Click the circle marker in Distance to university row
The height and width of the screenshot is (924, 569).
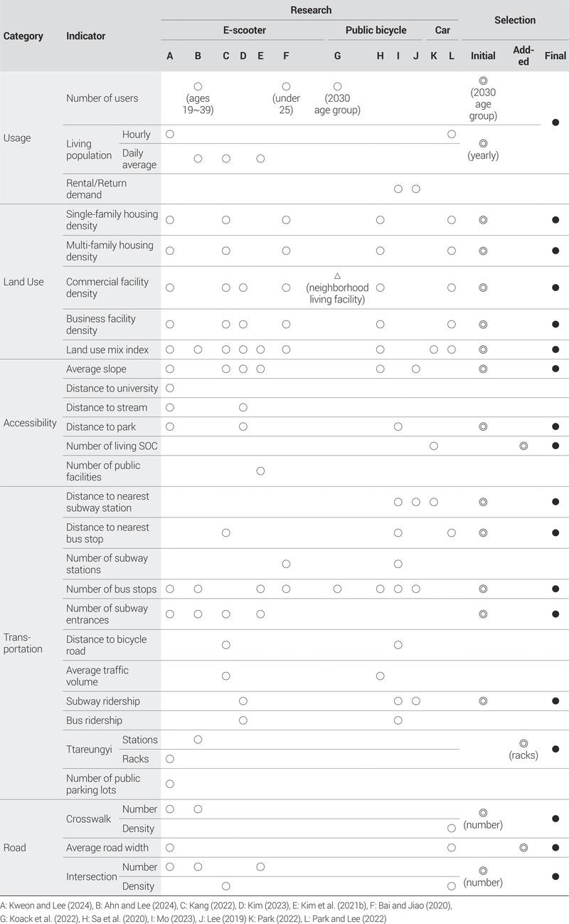[x=170, y=388]
